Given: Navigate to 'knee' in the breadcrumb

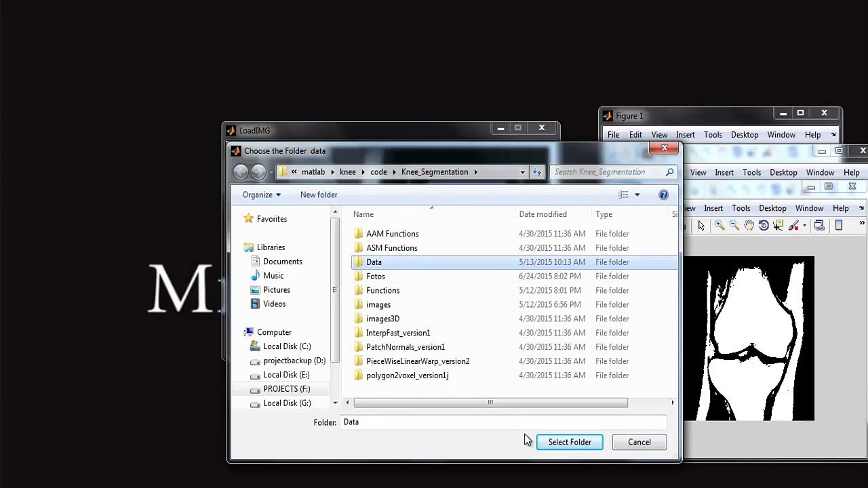Looking at the screenshot, I should 348,172.
